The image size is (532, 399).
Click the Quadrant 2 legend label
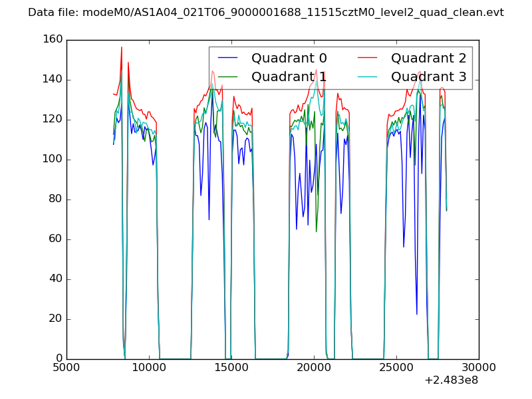pos(428,58)
